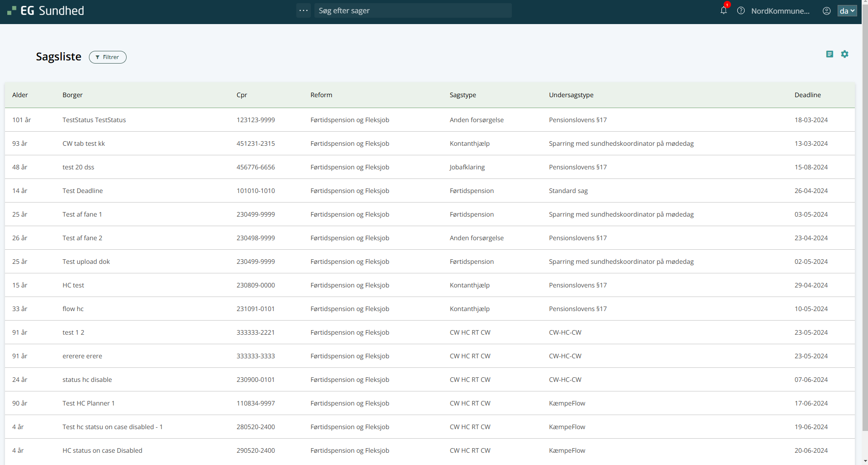
Task: Open Sagsliste settings gear
Action: coord(844,54)
